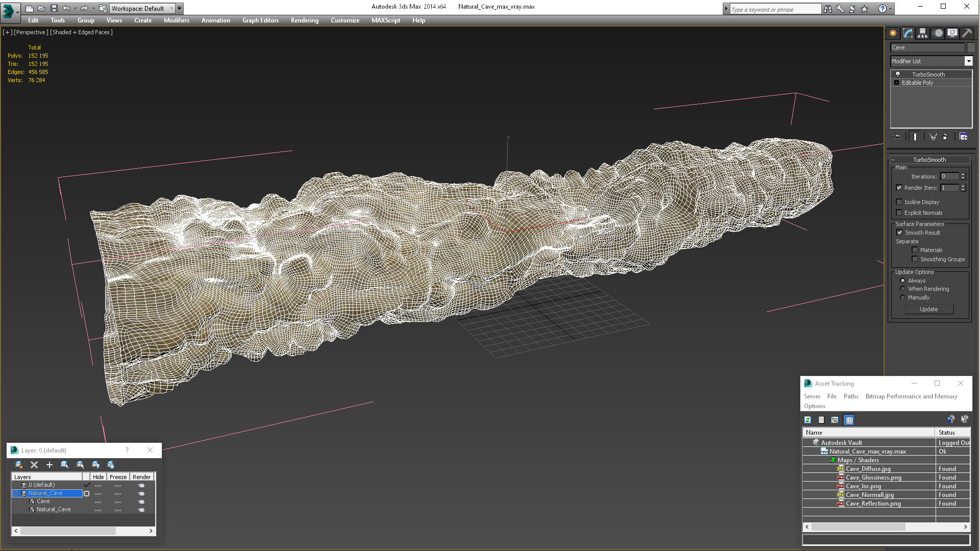Collapse Natural_Cave layer minus box

point(16,493)
